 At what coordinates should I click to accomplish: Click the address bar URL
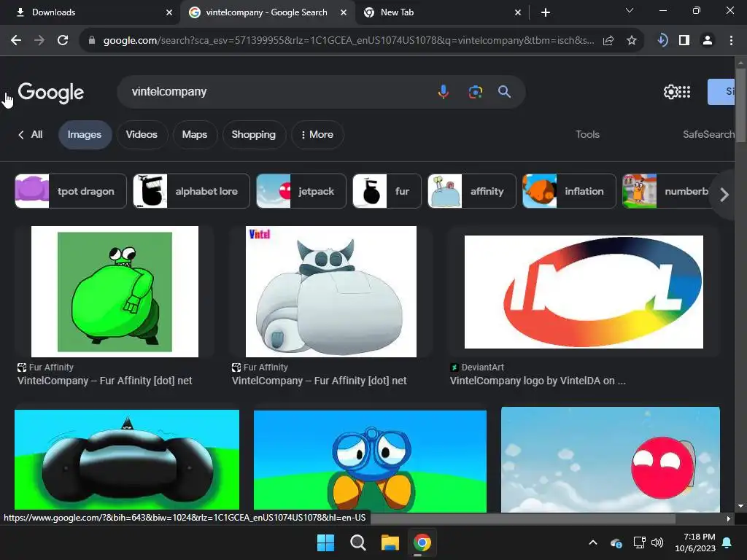(349, 41)
